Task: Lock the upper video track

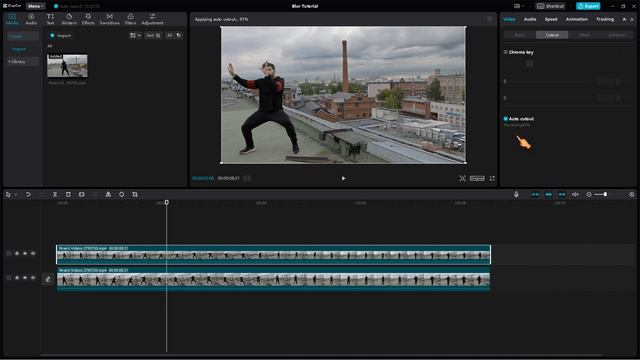Action: 17,253
